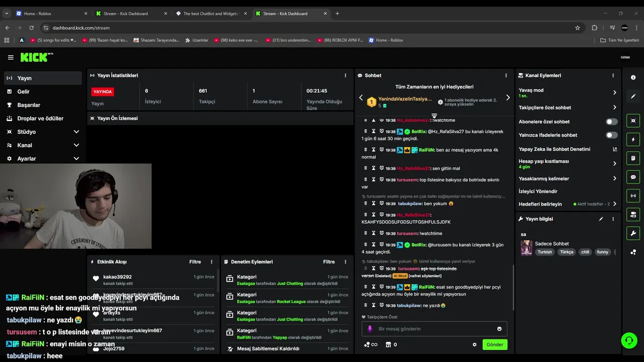This screenshot has width=644, height=362.
Task: Expand Takipçilere özel sohbet settings
Action: tap(614, 108)
